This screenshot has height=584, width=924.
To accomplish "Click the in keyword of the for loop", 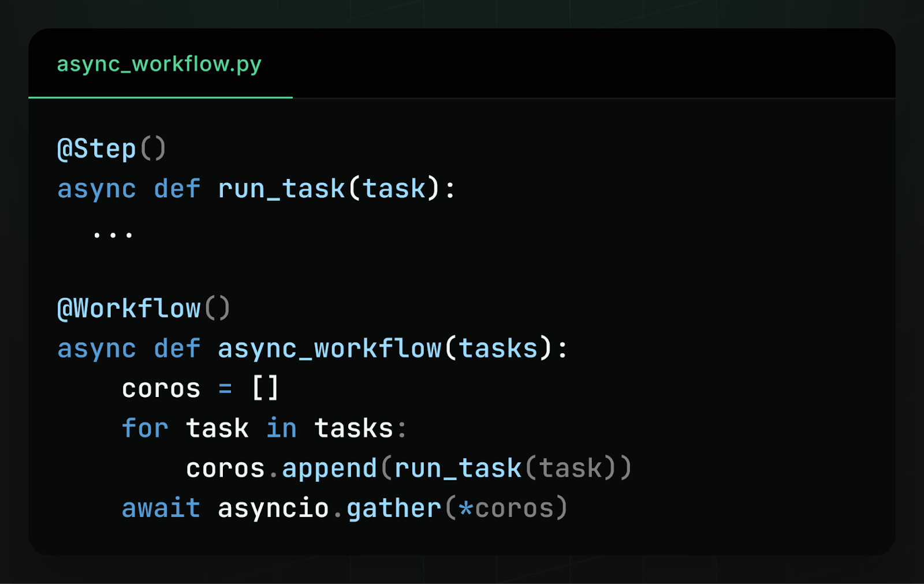I will coord(281,428).
